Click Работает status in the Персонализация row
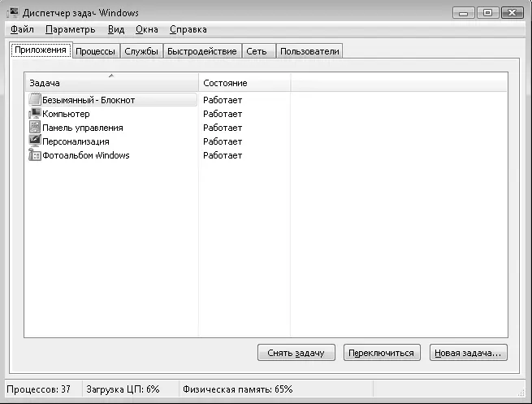The image size is (532, 404). [223, 141]
